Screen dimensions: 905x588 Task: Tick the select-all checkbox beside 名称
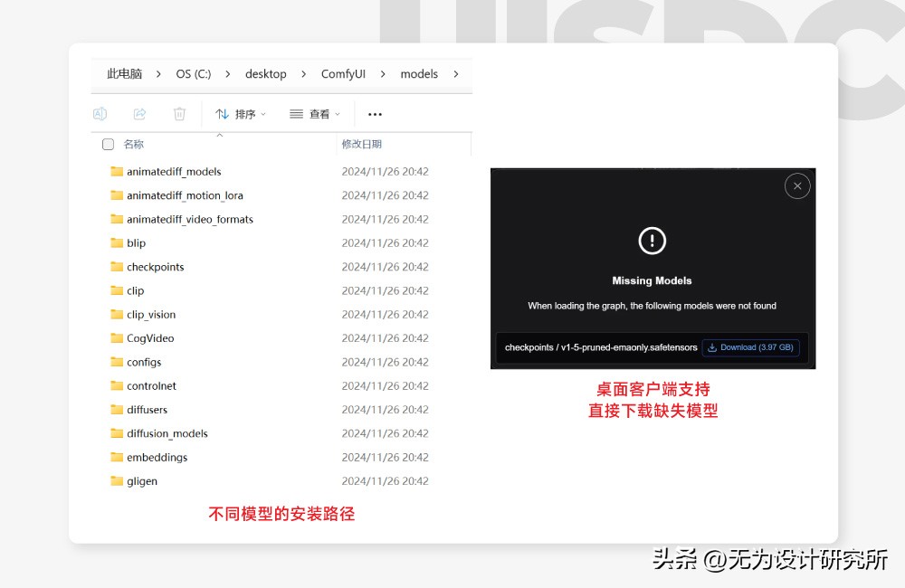point(108,144)
